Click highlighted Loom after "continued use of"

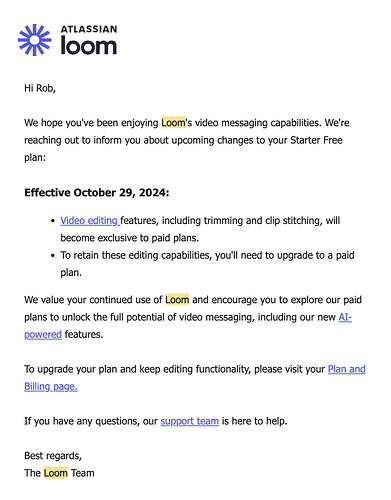177,300
